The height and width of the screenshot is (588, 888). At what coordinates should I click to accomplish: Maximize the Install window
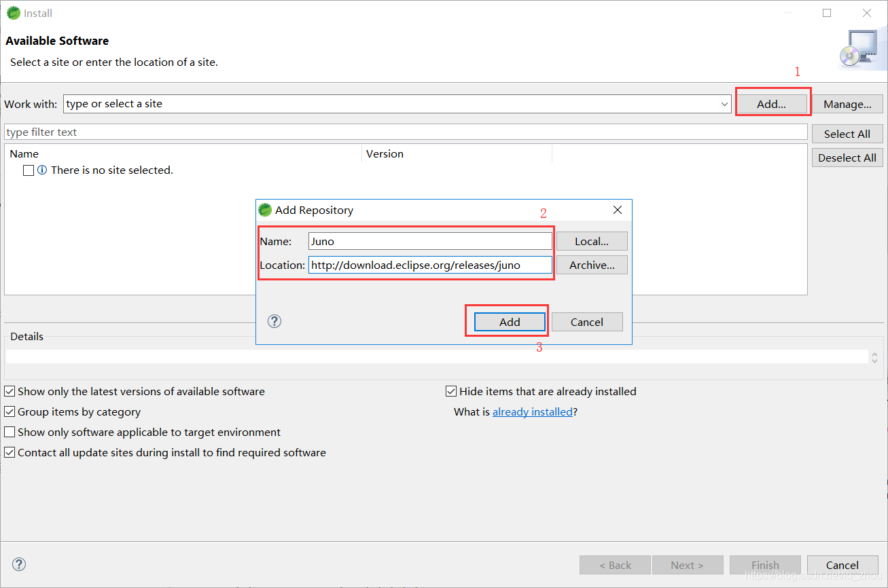827,13
